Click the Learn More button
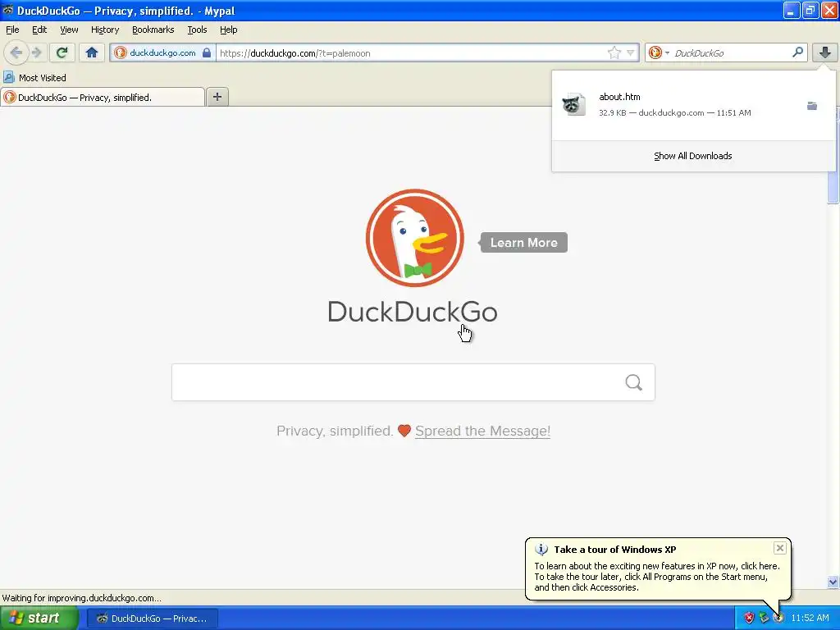This screenshot has width=840, height=630. click(x=523, y=243)
